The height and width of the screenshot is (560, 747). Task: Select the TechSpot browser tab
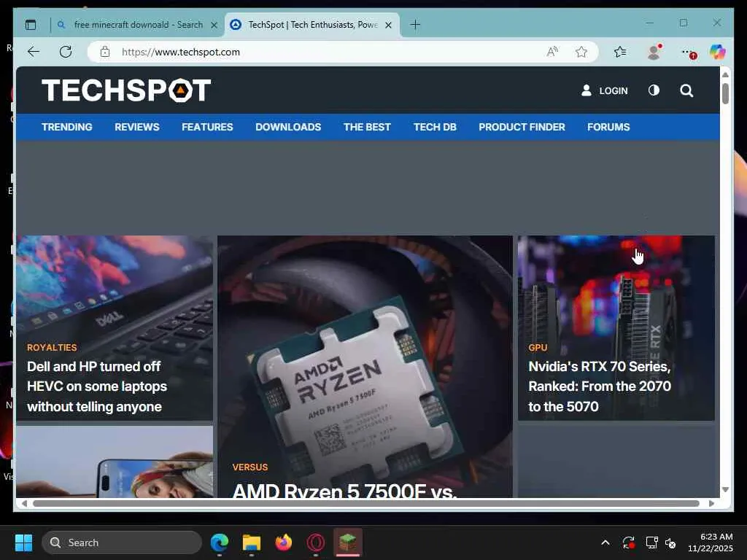312,25
